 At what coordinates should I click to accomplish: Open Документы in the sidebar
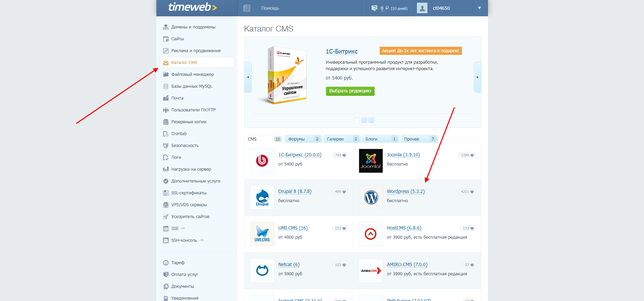click(182, 286)
